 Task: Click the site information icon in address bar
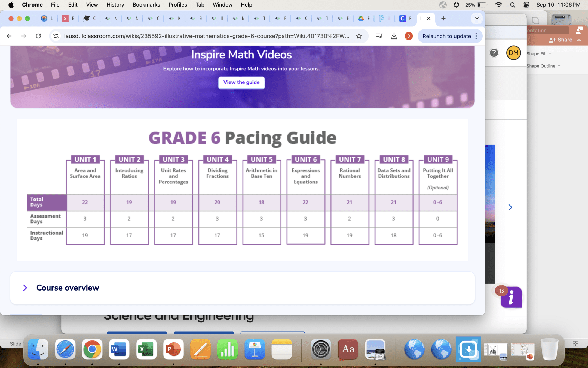pos(56,36)
